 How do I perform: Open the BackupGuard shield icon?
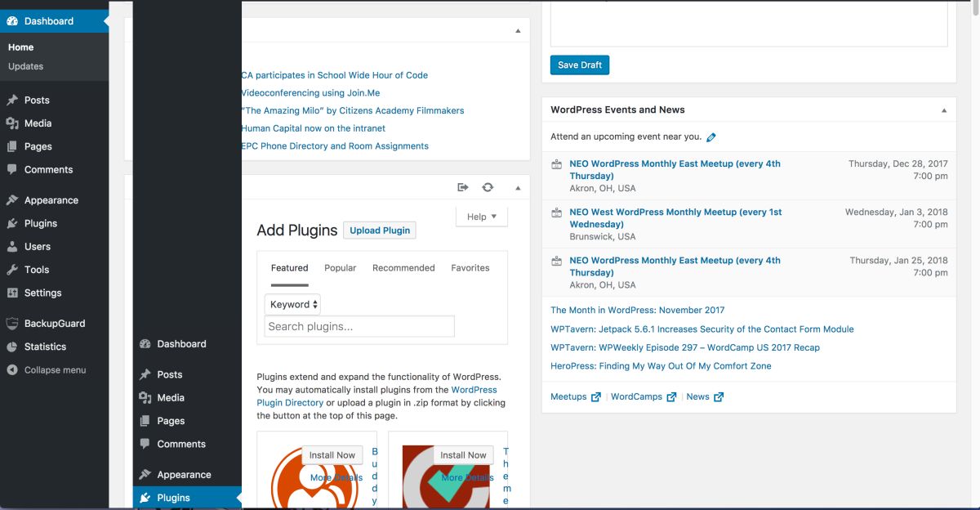12,324
